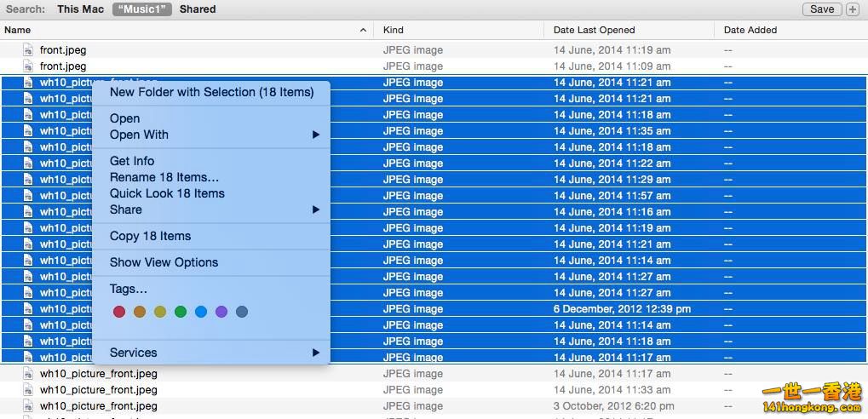The width and height of the screenshot is (868, 419).
Task: Expand the Open With submenu
Action: (x=315, y=135)
